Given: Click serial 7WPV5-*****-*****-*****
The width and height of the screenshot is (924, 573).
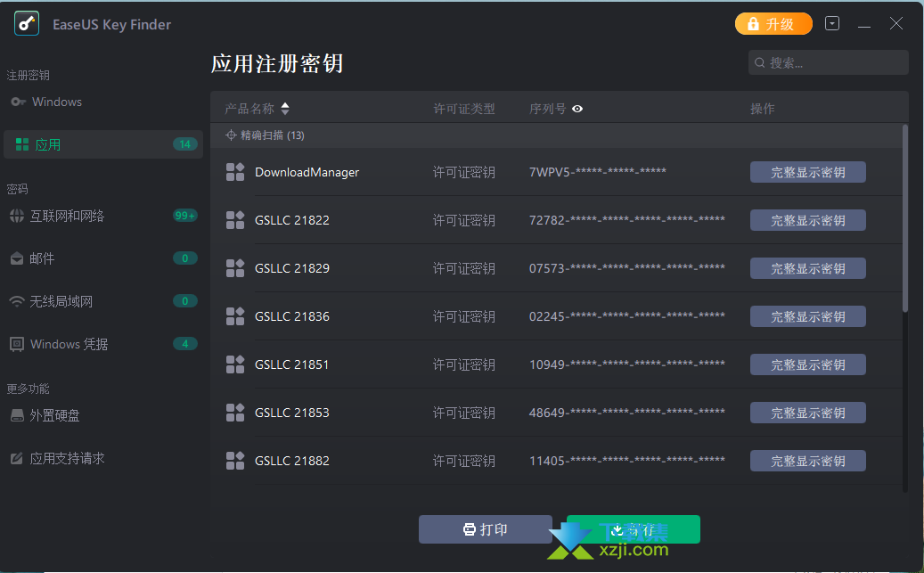Looking at the screenshot, I should click(598, 172).
